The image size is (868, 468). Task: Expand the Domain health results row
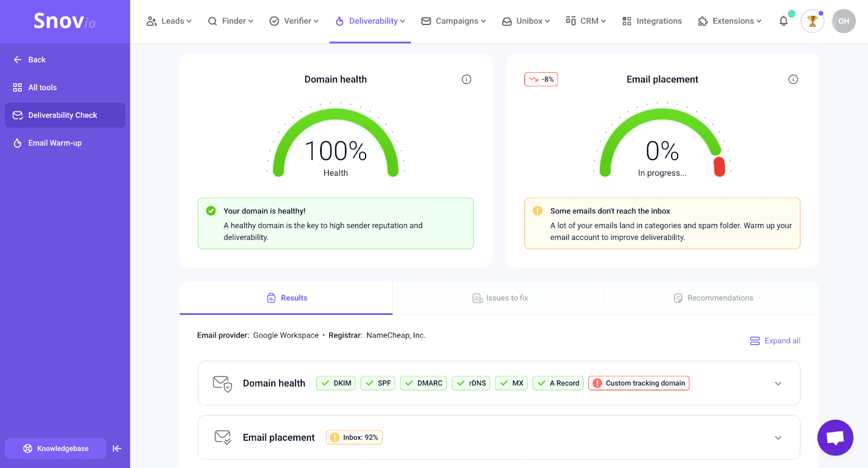tap(778, 383)
